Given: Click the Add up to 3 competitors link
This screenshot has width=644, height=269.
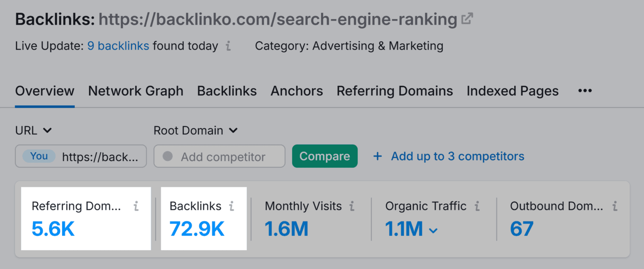Looking at the screenshot, I should coord(458,156).
